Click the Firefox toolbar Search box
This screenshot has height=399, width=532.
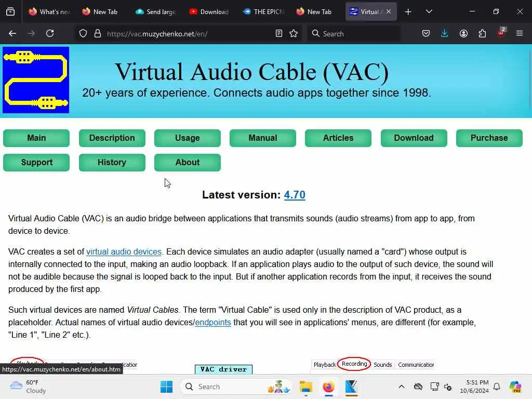tap(353, 34)
